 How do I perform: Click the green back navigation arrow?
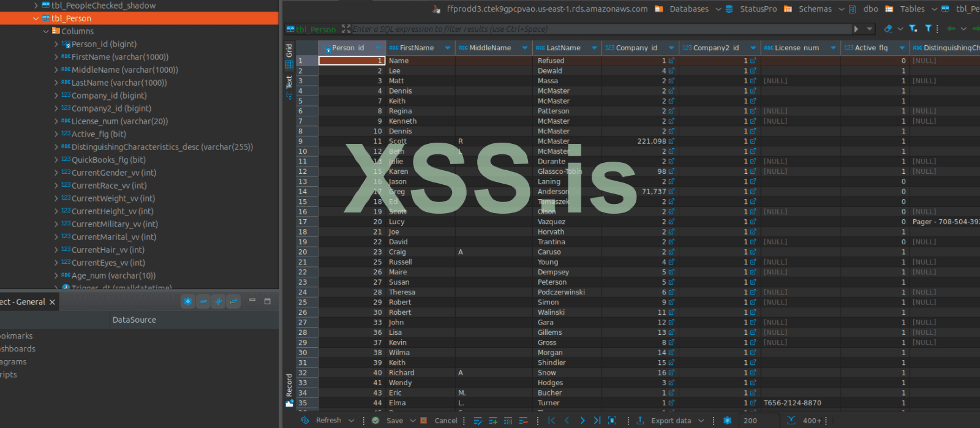pos(951,29)
